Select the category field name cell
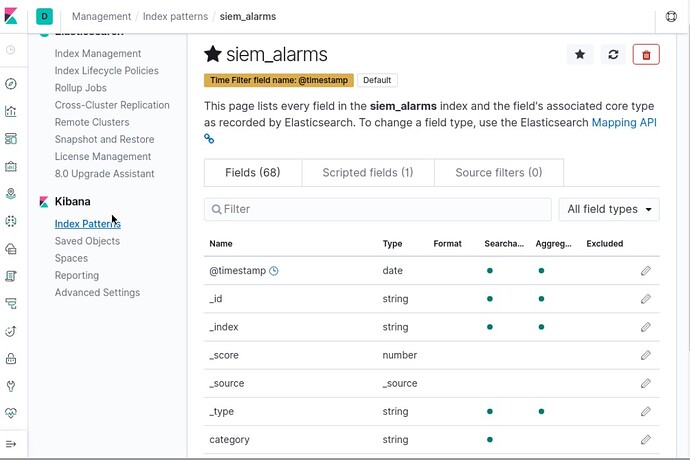The width and height of the screenshot is (690, 460). [229, 439]
